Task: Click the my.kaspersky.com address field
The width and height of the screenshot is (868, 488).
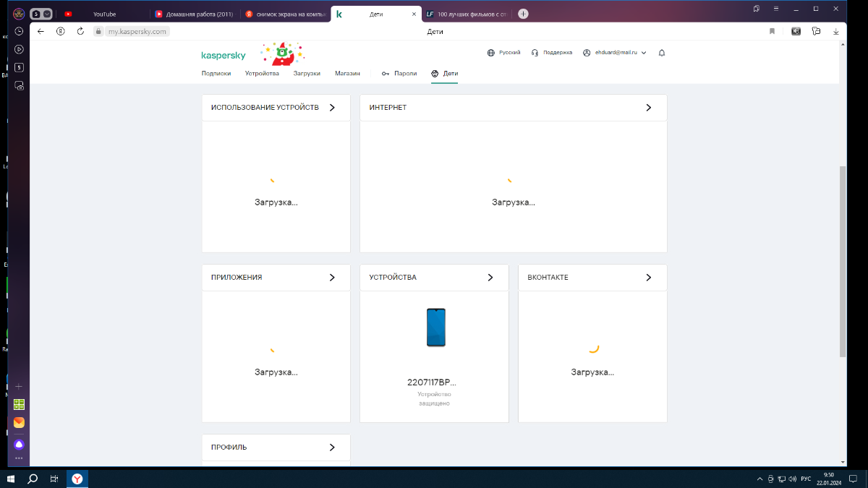Action: tap(137, 31)
